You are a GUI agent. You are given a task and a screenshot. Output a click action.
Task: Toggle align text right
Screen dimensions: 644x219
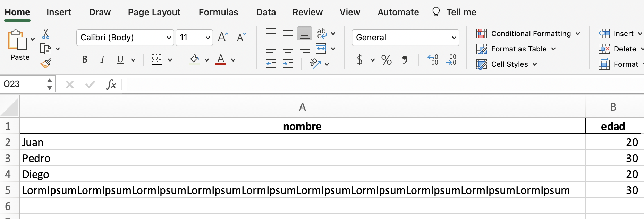(305, 48)
